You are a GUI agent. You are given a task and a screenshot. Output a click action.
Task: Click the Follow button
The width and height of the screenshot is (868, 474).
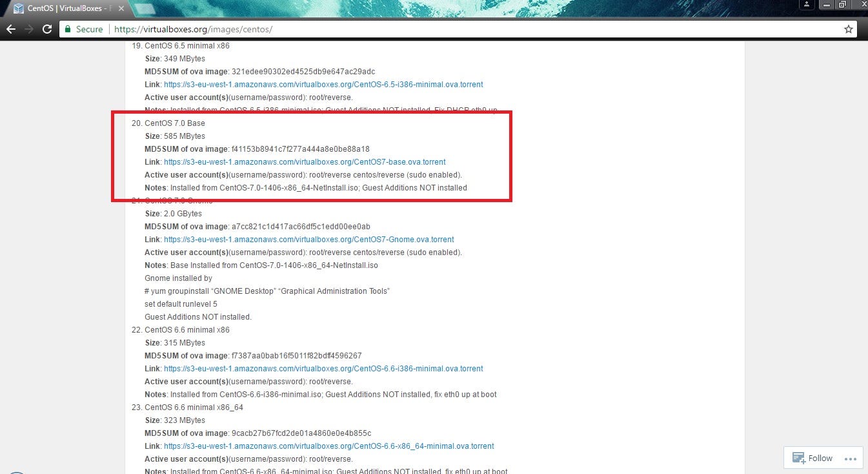pyautogui.click(x=812, y=458)
